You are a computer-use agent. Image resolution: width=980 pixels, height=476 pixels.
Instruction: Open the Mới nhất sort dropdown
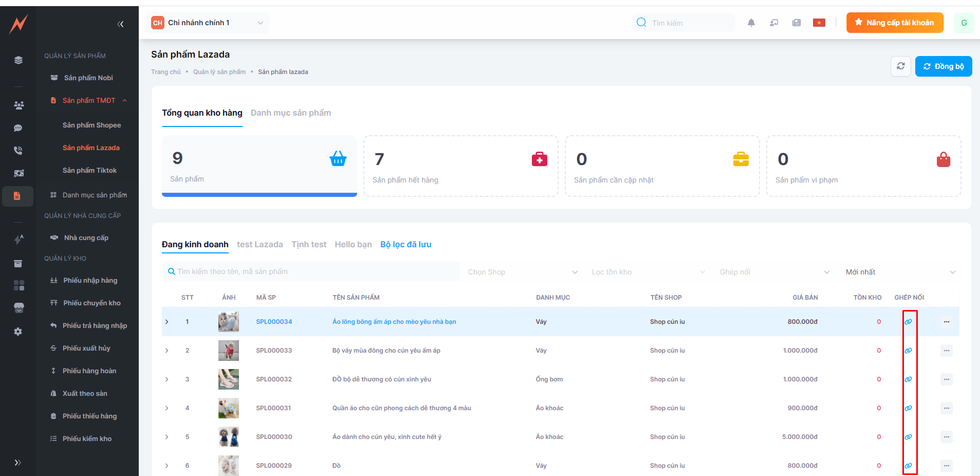pyautogui.click(x=900, y=272)
